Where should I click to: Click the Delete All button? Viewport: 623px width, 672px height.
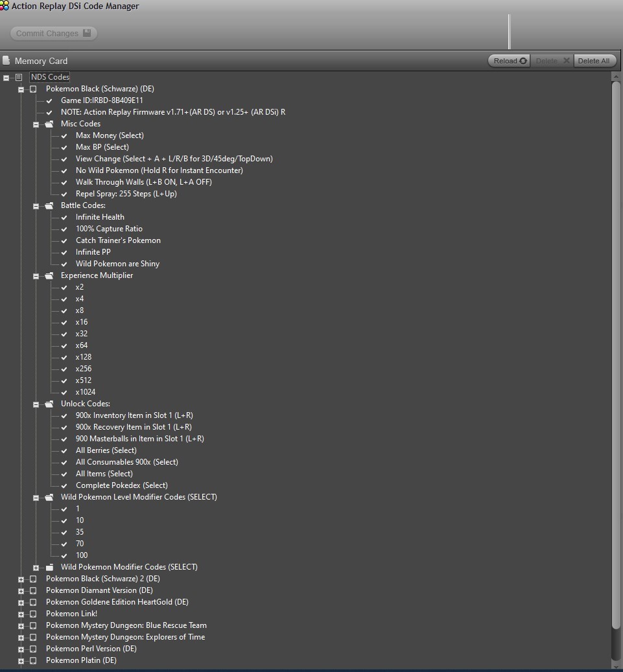(x=594, y=61)
